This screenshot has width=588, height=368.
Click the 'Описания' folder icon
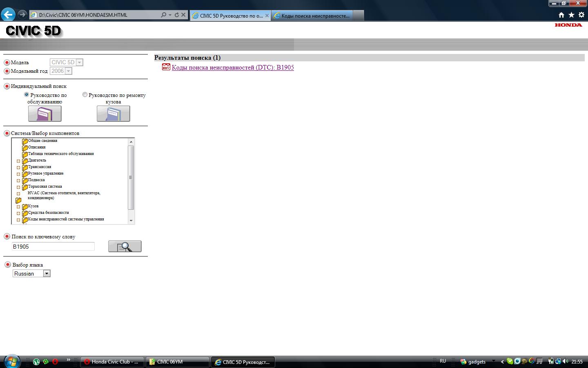(24, 148)
